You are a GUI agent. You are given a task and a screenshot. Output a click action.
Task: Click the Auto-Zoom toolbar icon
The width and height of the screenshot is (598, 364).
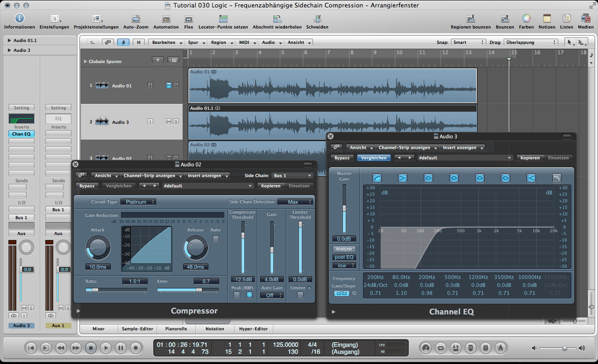136,19
